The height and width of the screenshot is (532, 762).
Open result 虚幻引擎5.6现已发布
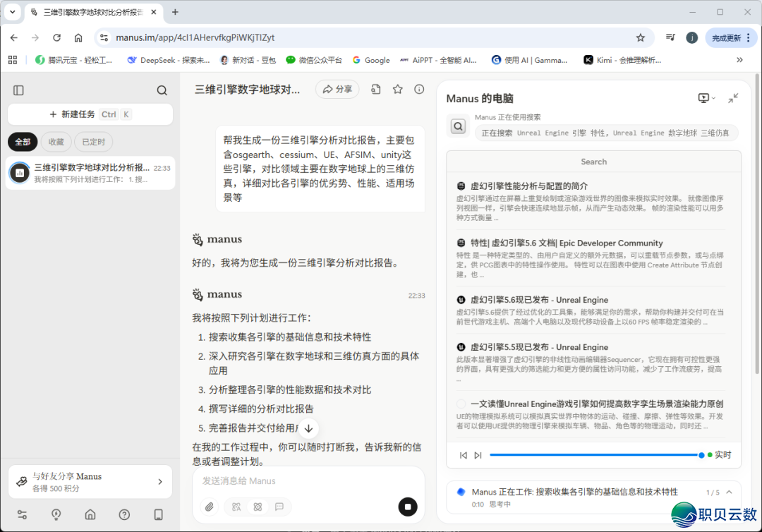[x=539, y=300]
